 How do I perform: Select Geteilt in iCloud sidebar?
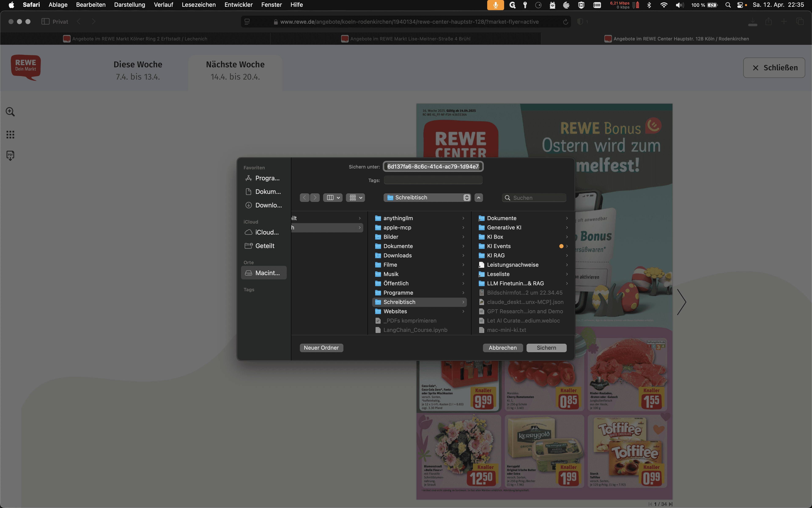(264, 246)
